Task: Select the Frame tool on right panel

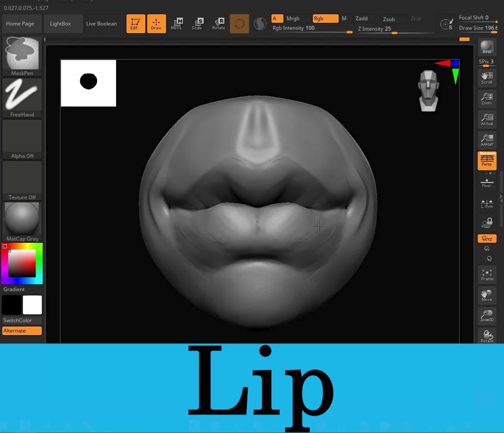Action: tap(487, 274)
